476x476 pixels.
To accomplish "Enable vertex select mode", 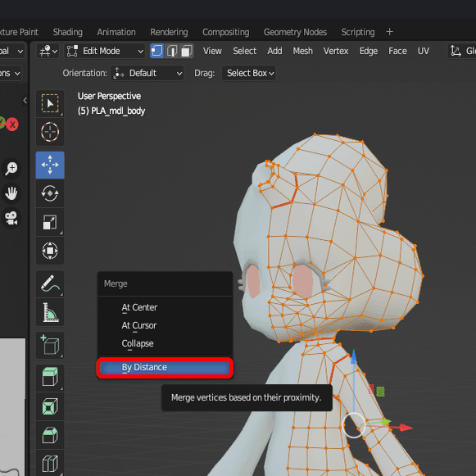I will pyautogui.click(x=157, y=51).
